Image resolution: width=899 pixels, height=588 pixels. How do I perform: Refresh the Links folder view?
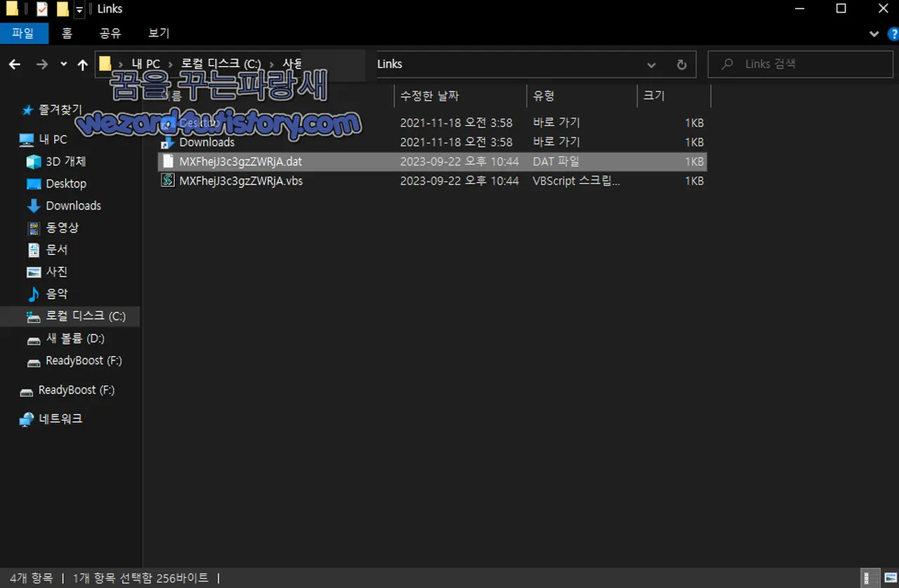coord(681,64)
